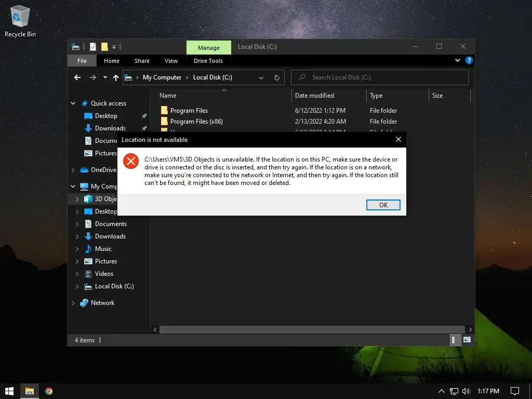The height and width of the screenshot is (399, 532).
Task: Click the Program Files folder icon
Action: [164, 110]
